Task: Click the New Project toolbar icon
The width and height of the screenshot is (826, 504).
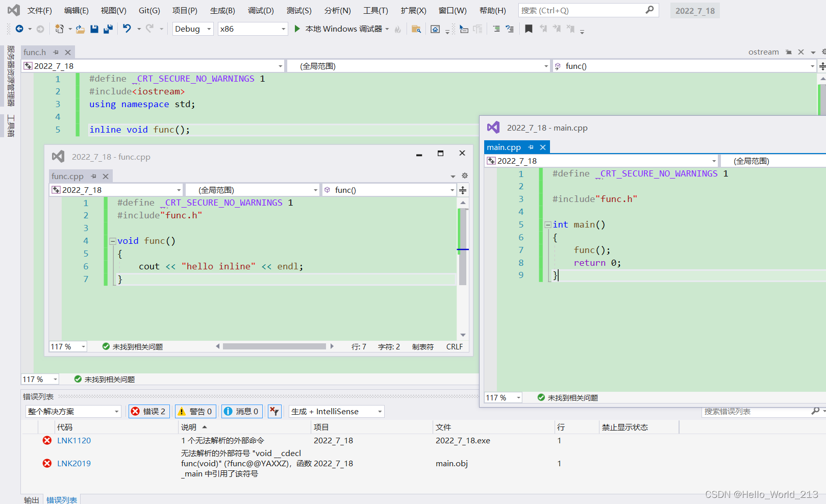Action: [x=60, y=29]
